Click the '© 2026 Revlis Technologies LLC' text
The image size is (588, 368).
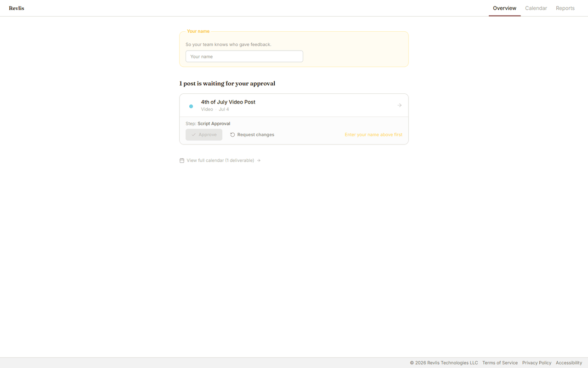pos(444,363)
